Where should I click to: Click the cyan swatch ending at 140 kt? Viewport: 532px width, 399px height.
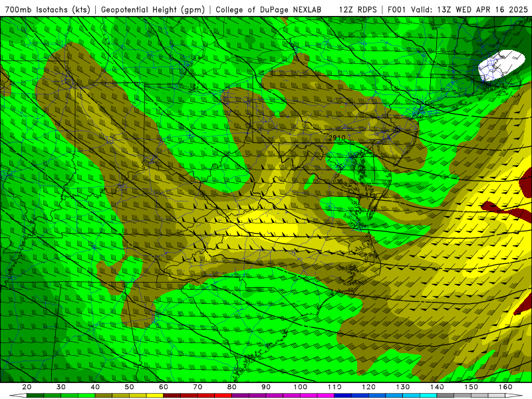tap(428, 395)
